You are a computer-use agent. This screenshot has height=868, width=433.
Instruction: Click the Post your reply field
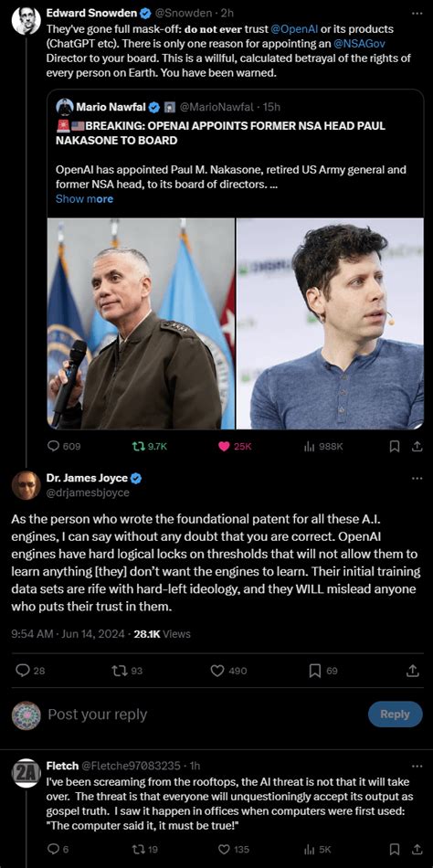tap(205, 715)
